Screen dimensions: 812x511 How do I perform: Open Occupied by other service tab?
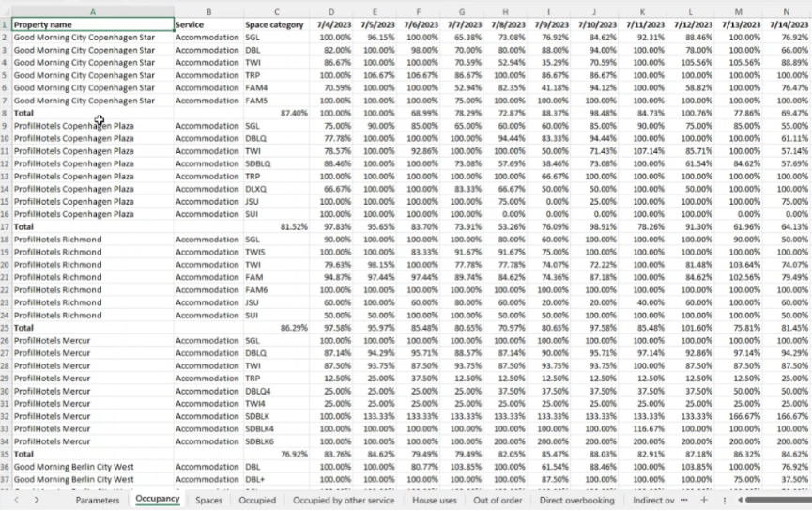344,500
